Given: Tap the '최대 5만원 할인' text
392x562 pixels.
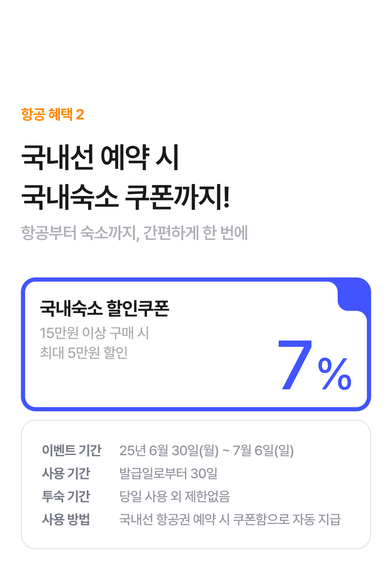Looking at the screenshot, I should pos(84,353).
